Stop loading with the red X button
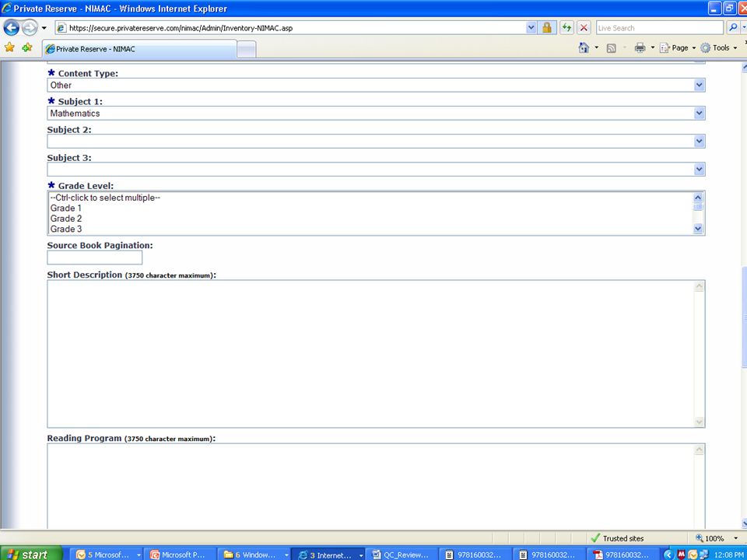Screen dimensions: 747x560 pos(584,28)
